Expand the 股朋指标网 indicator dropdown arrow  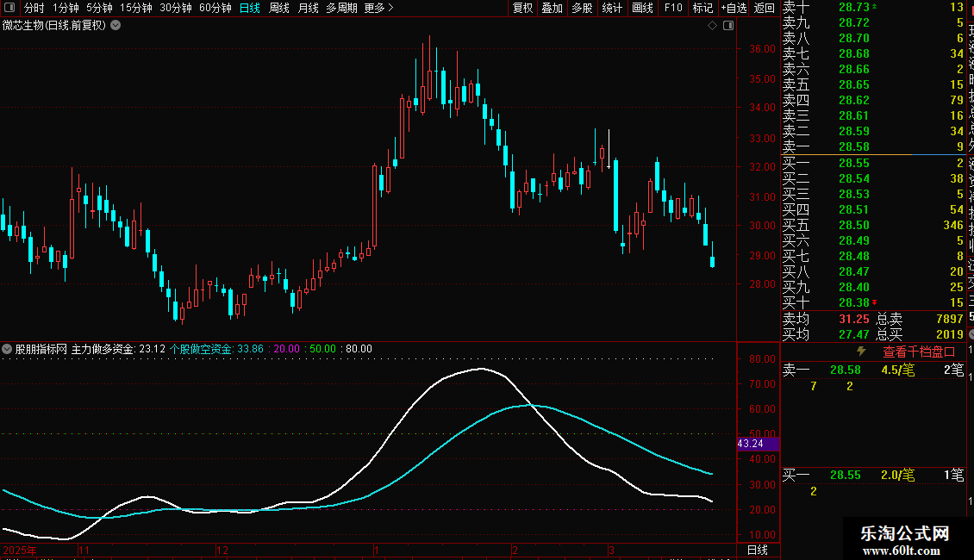(x=8, y=349)
